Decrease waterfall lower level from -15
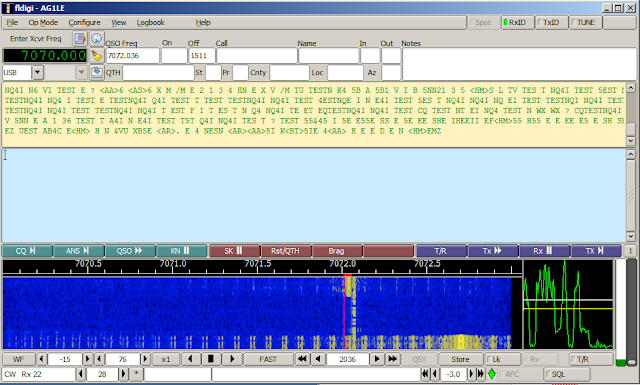This screenshot has height=385, width=640. pos(41,359)
